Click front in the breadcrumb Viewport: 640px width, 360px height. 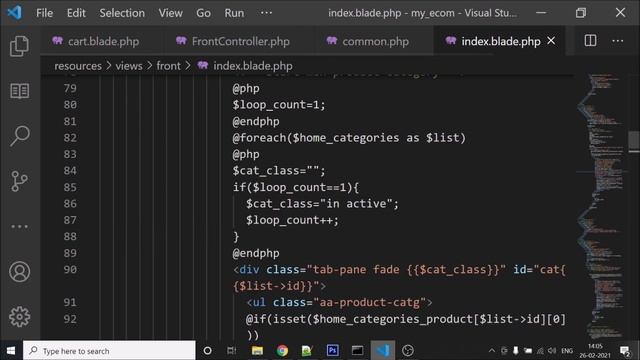coord(169,66)
